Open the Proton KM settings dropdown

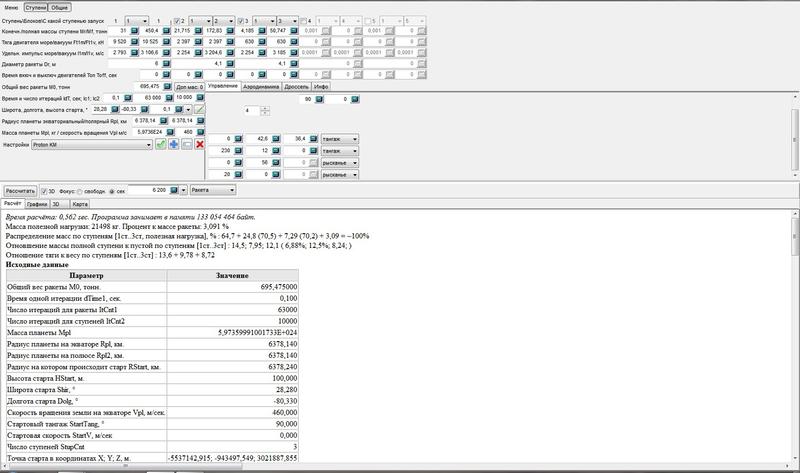tap(92, 145)
